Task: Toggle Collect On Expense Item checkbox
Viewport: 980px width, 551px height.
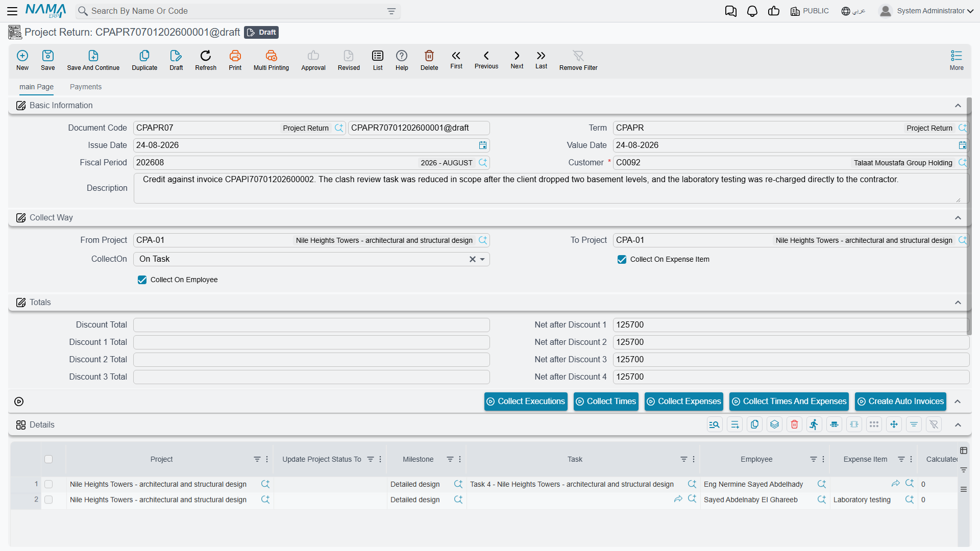Action: coord(622,260)
